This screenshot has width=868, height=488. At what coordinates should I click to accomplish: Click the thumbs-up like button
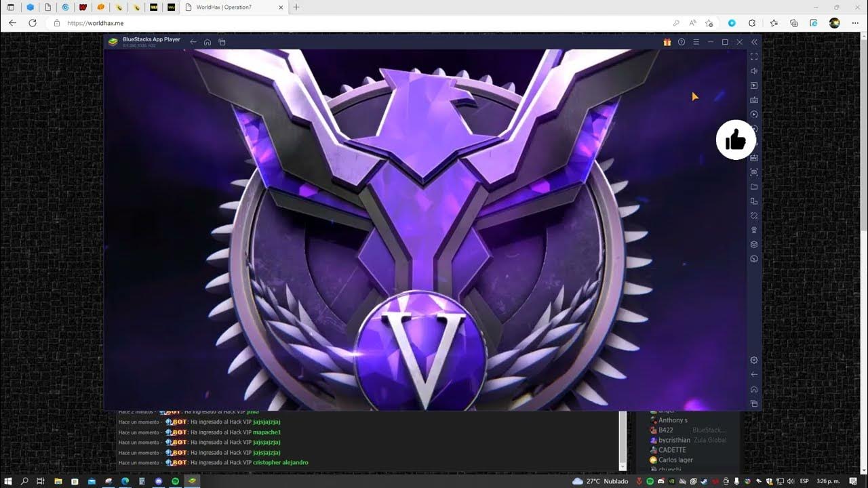(736, 140)
